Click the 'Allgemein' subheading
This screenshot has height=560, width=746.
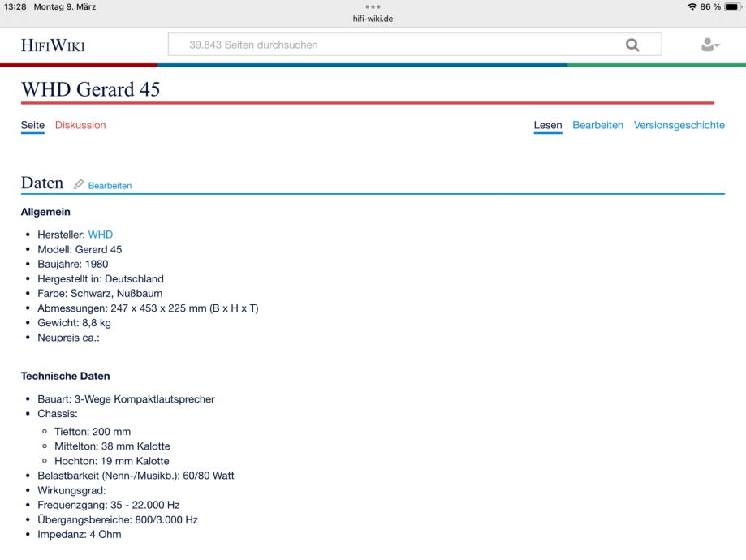point(45,212)
